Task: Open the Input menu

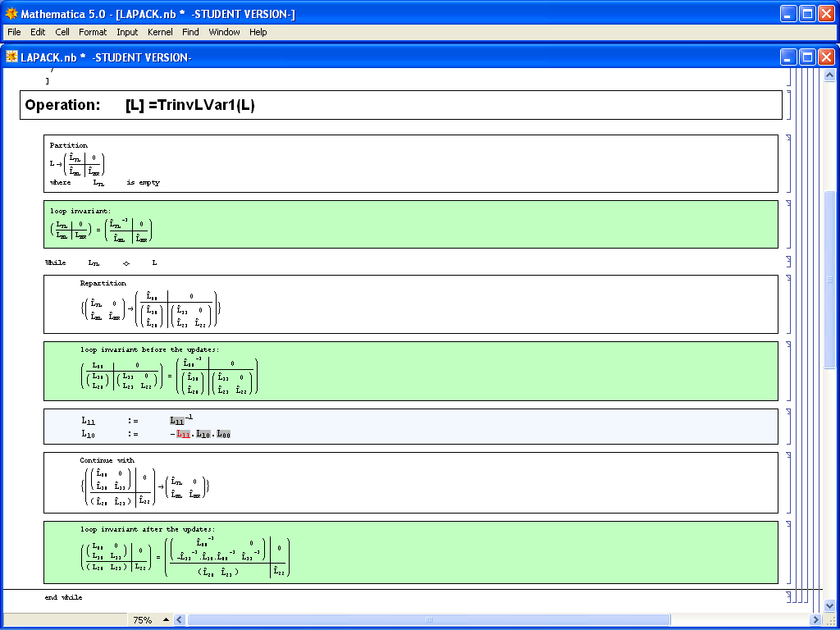Action: tap(127, 32)
